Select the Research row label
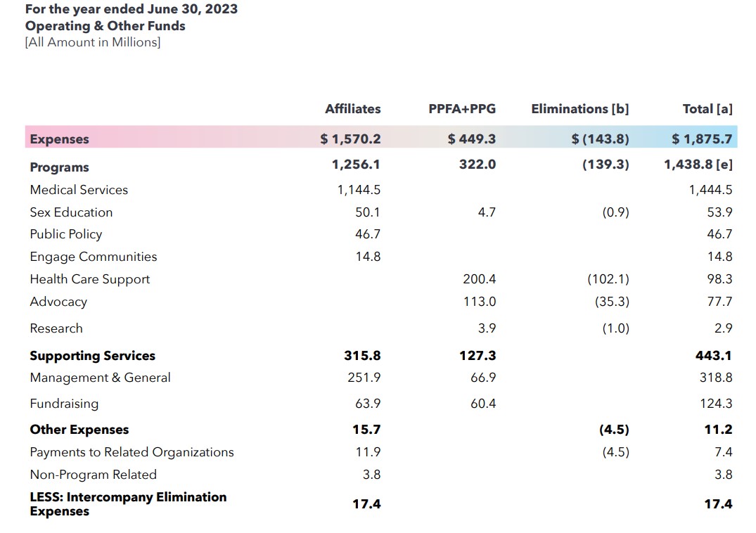 [x=56, y=328]
